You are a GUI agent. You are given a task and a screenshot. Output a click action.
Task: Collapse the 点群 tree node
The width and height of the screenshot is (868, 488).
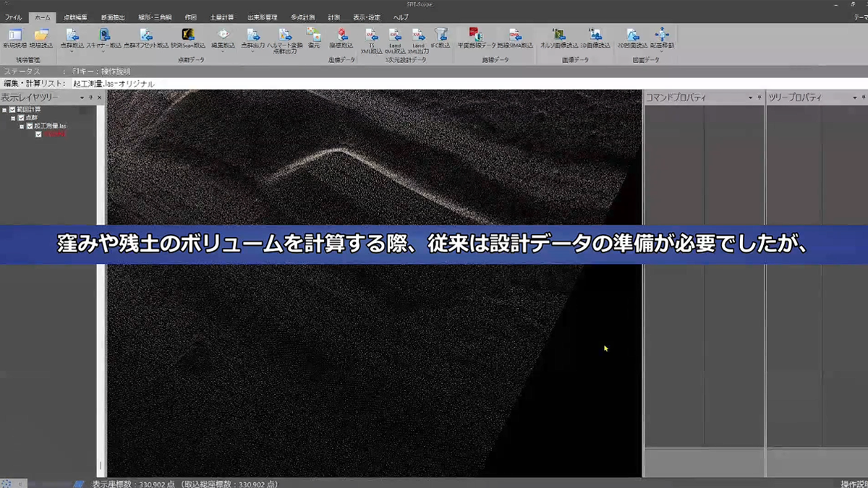(13, 118)
